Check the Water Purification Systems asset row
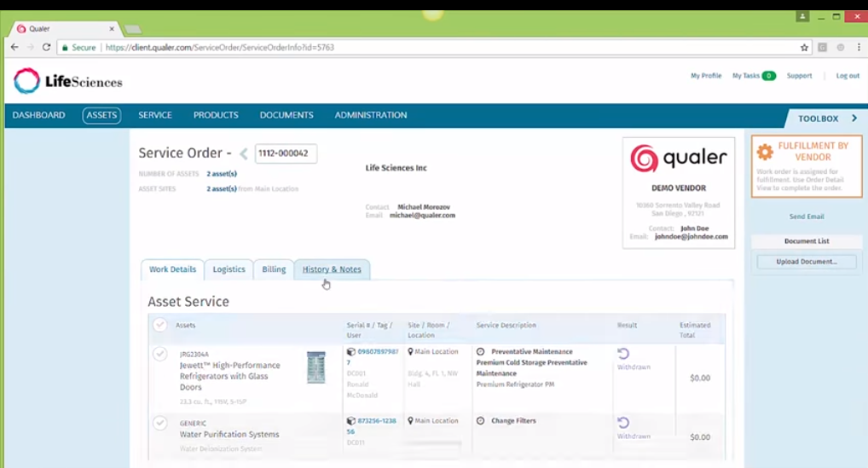Image resolution: width=868 pixels, height=468 pixels. coord(159,423)
